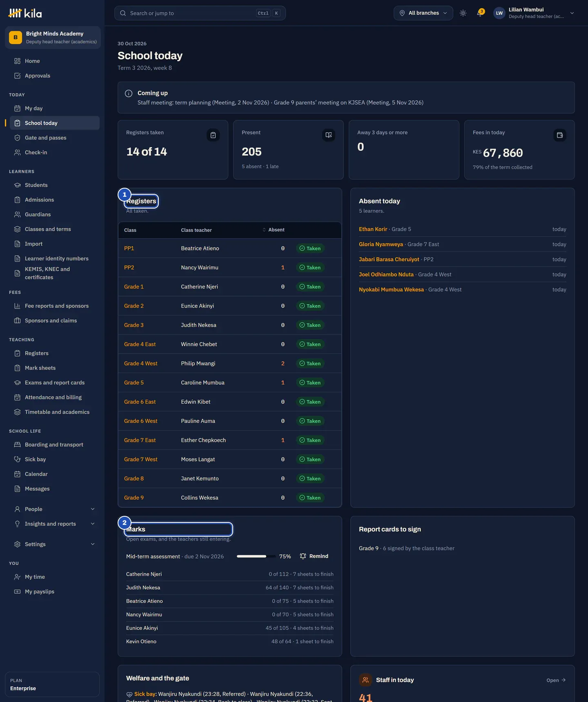Click the Bright Minds Academy B badge
Screen dimensions: 588x702
pos(16,38)
